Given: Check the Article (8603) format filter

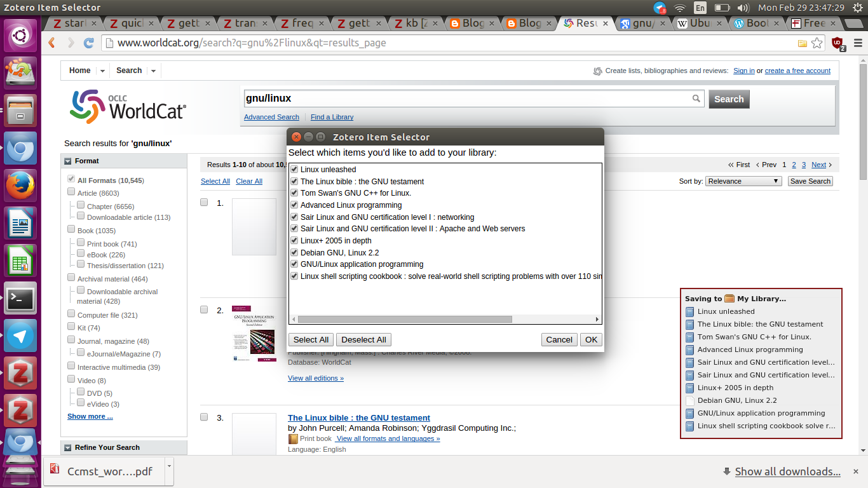Looking at the screenshot, I should pyautogui.click(x=71, y=192).
